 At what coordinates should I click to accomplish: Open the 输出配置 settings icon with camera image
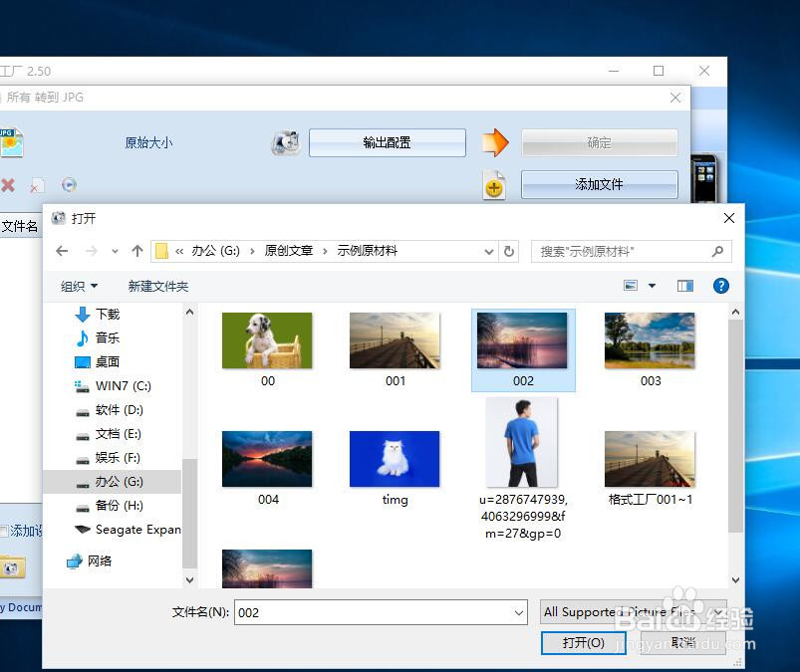(286, 142)
